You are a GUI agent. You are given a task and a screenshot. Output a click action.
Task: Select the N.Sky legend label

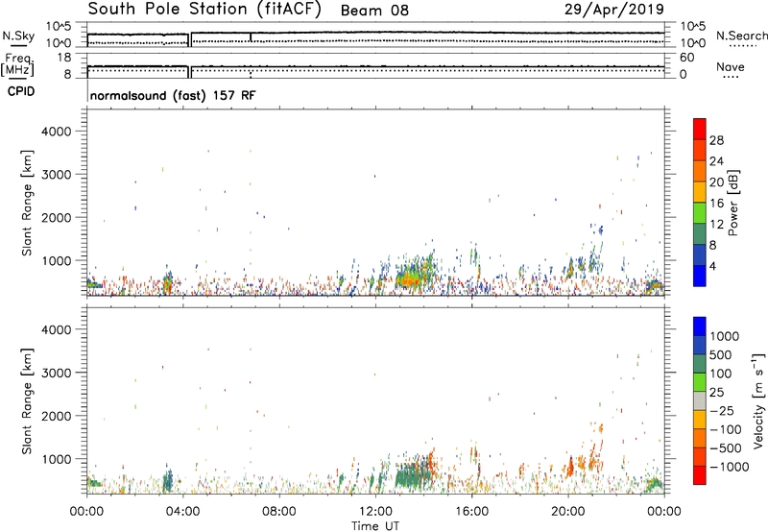(x=18, y=36)
